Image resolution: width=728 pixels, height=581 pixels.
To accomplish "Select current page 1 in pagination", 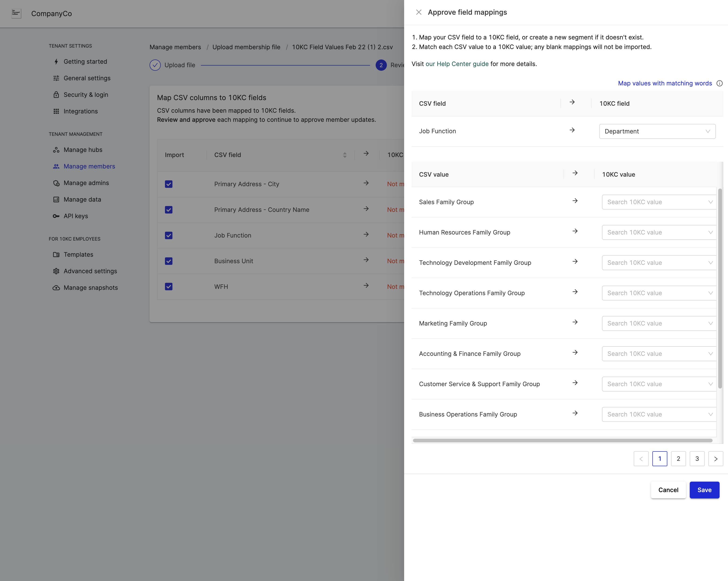I will (659, 458).
